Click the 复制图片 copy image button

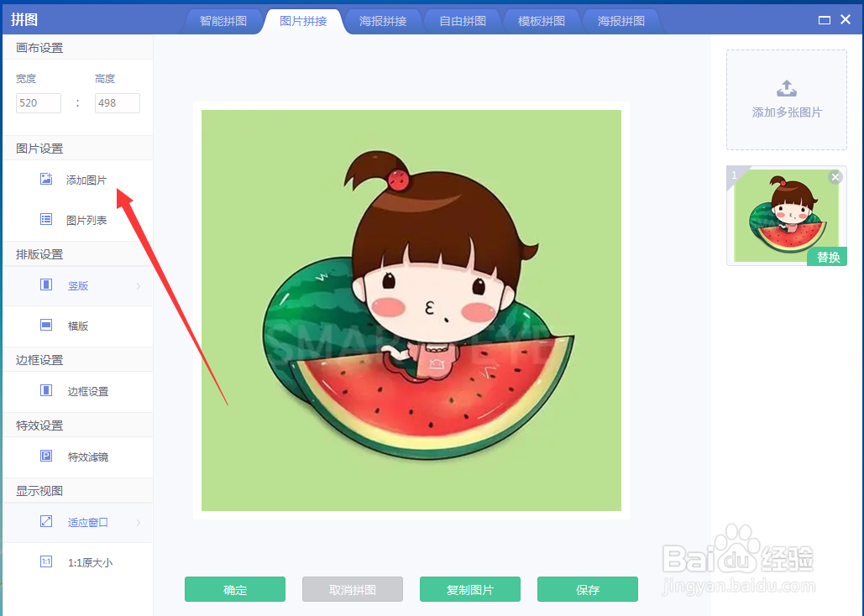click(470, 589)
